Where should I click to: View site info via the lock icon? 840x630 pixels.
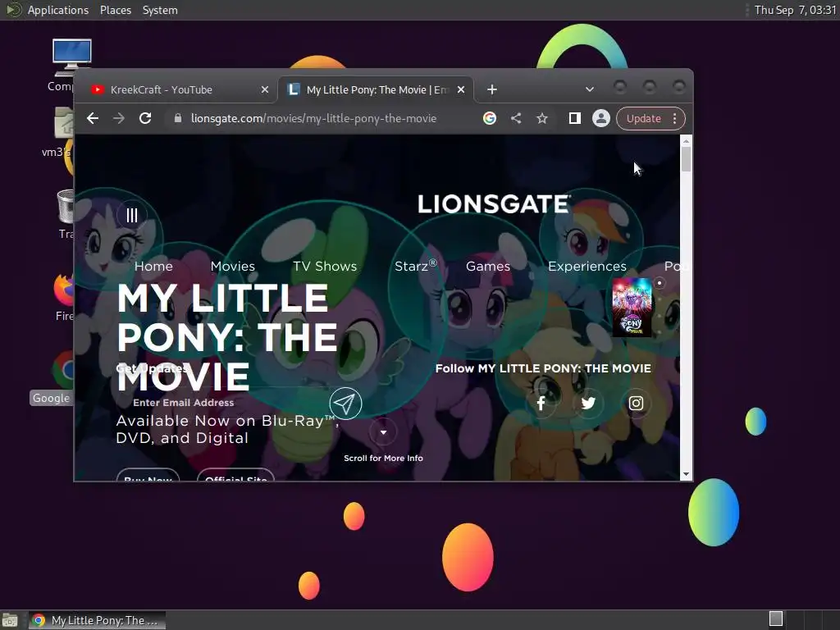point(178,118)
